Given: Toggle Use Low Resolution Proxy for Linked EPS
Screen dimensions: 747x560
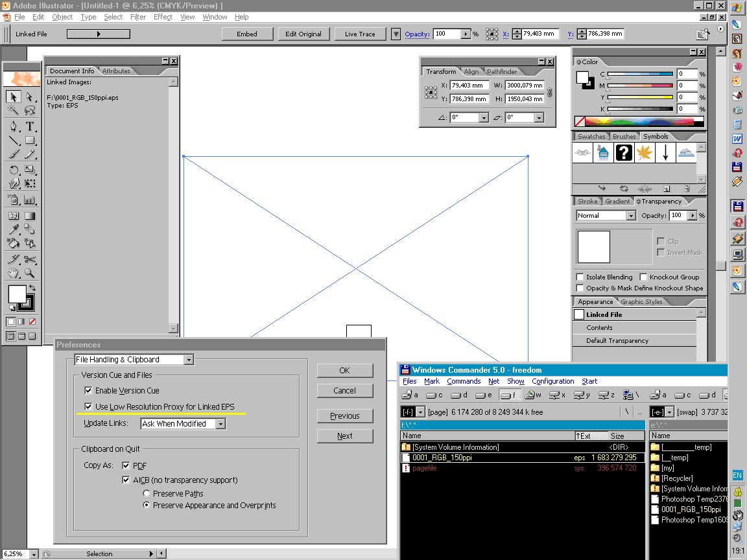Looking at the screenshot, I should [x=88, y=406].
